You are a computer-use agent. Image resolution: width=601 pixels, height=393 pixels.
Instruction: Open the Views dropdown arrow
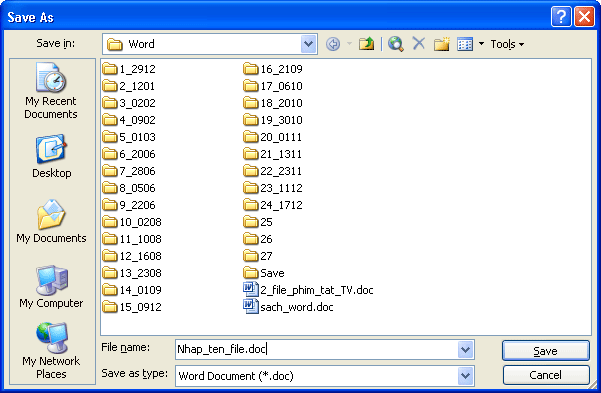(x=481, y=44)
